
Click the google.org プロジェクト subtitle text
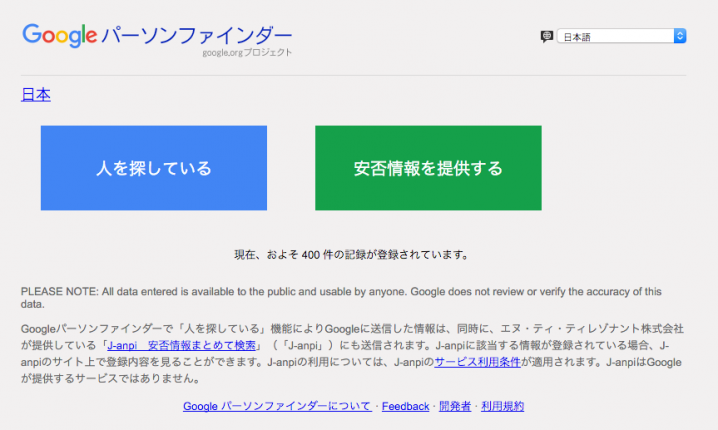pos(247,53)
